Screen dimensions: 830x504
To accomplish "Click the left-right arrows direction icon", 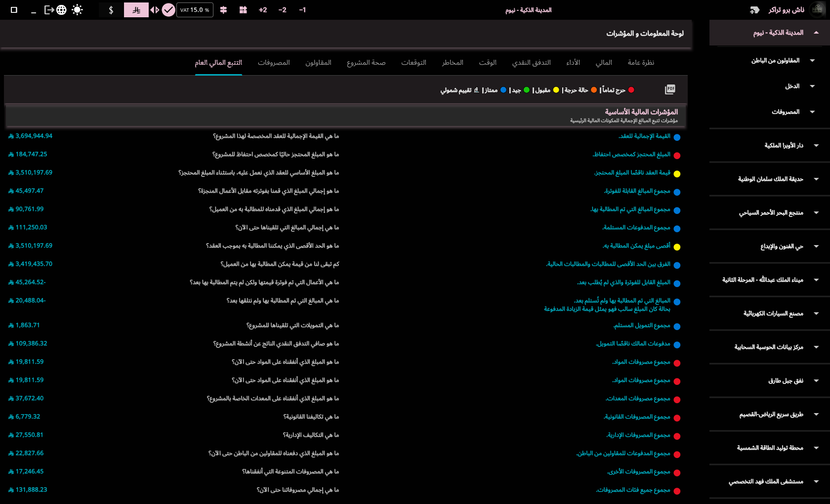I will (x=155, y=10).
